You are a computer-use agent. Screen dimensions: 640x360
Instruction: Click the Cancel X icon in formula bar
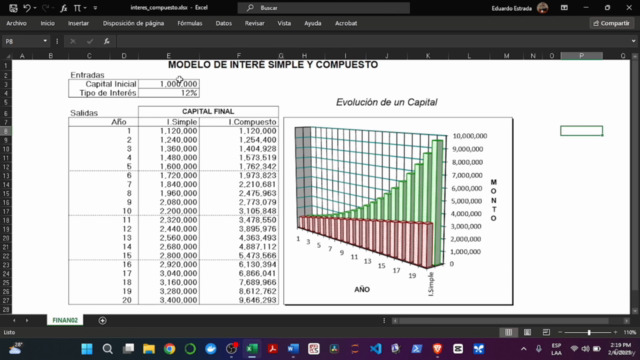click(73, 41)
